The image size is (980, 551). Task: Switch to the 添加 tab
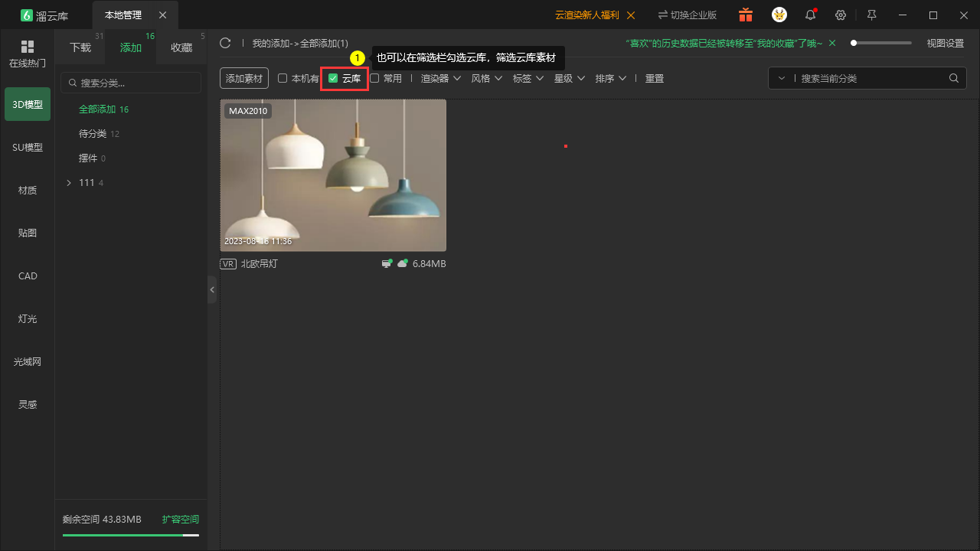(131, 47)
